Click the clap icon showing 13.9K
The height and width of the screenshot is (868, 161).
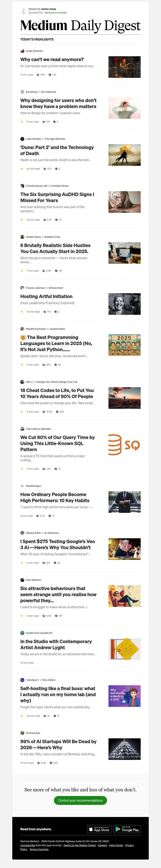(x=44, y=412)
